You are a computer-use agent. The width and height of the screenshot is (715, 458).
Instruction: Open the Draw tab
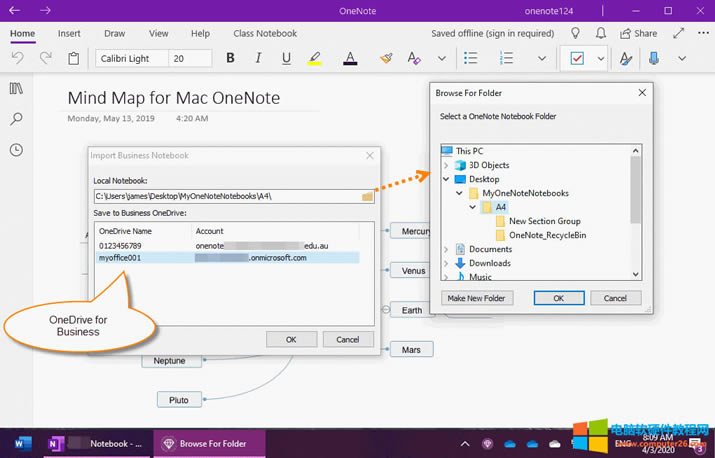coord(115,33)
